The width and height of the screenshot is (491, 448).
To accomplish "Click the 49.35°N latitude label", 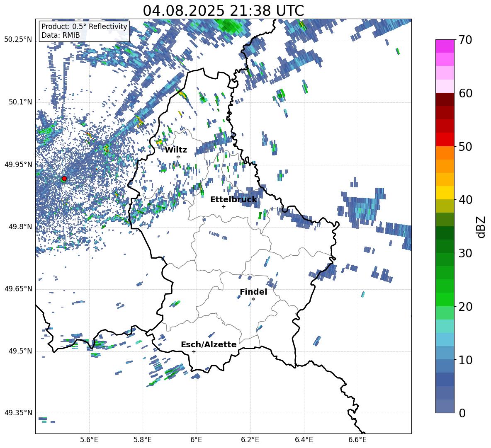I will point(18,413).
